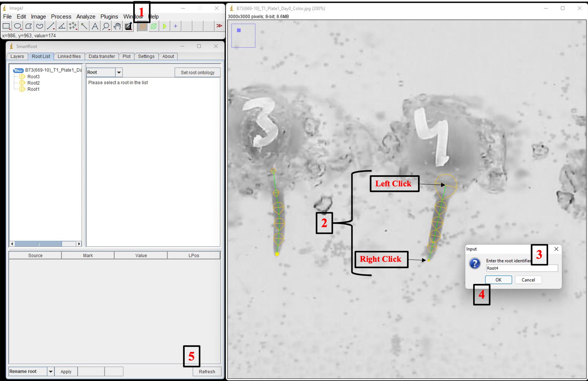
Task: Select the Text tool
Action: (x=95, y=26)
